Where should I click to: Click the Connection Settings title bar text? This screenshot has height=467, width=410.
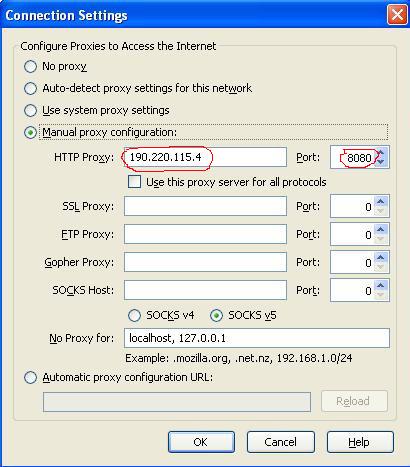click(x=66, y=16)
